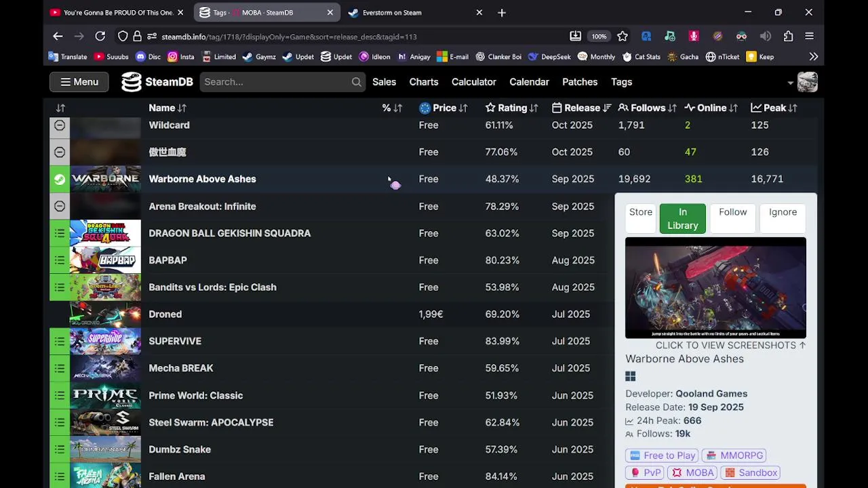868x488 pixels.
Task: Open the MOBA tag in the Warborne panel
Action: (x=693, y=472)
